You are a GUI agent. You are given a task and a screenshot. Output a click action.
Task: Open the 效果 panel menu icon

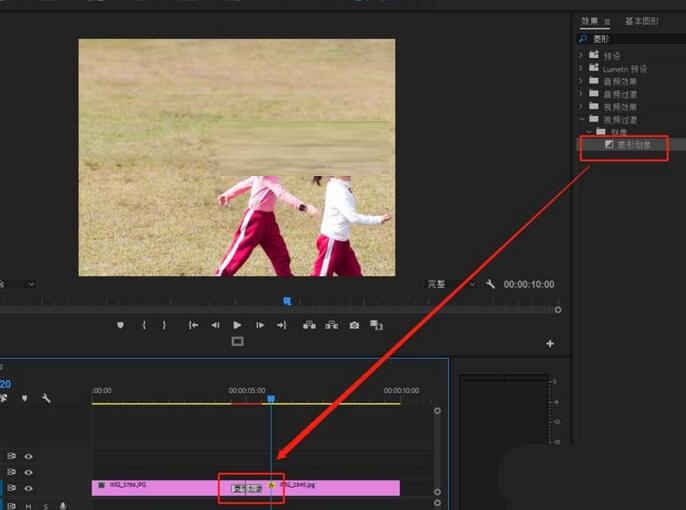[606, 21]
